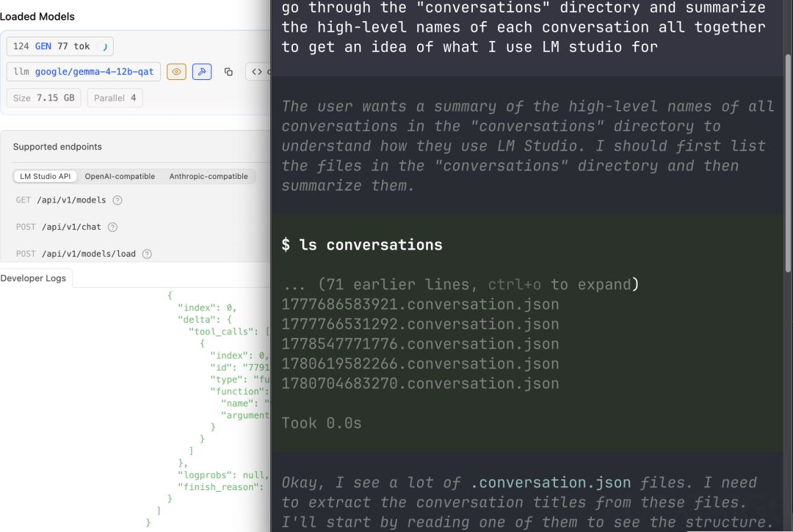Click the google/gemma-4-12b-qat model name
Image resolution: width=793 pixels, height=532 pixels.
pyautogui.click(x=94, y=72)
